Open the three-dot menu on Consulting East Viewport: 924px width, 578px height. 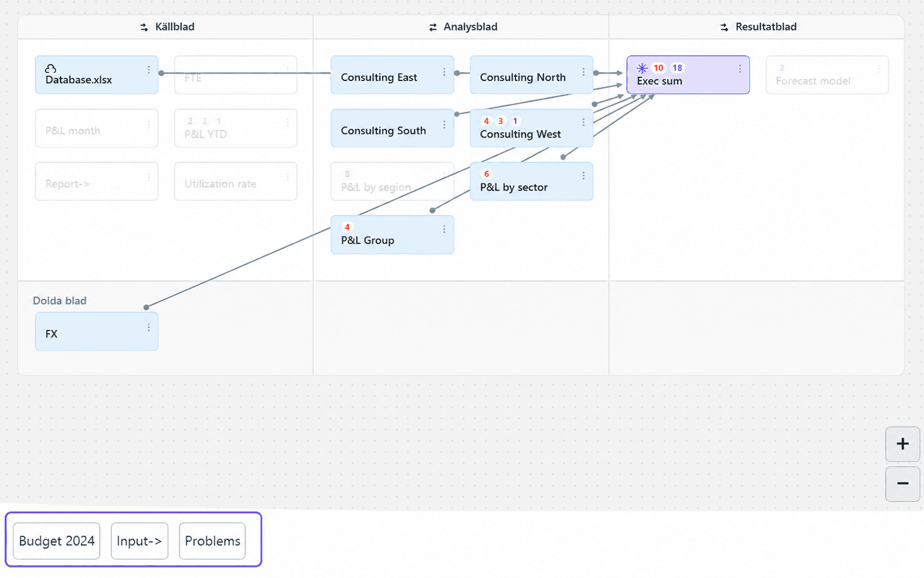pos(444,72)
